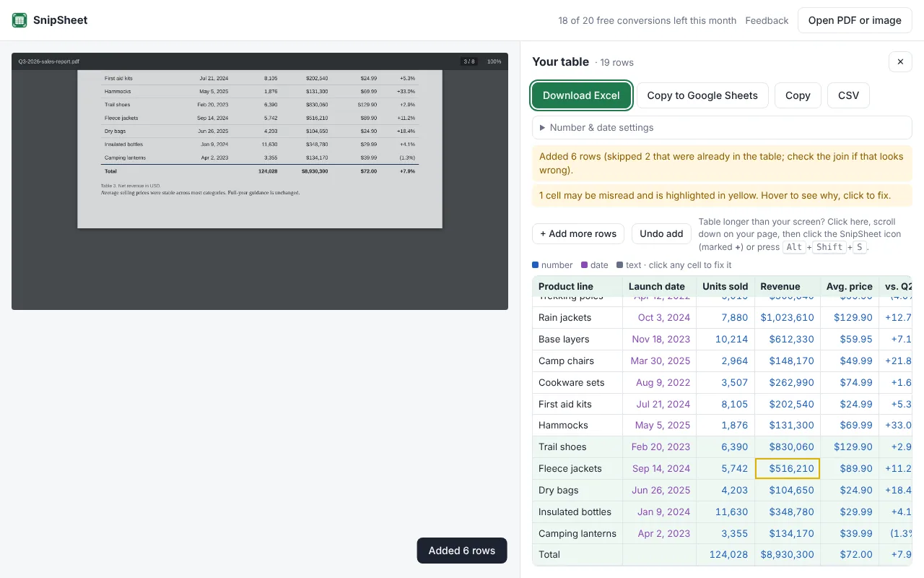
Task: Select the Dry bags cell
Action: click(x=577, y=490)
